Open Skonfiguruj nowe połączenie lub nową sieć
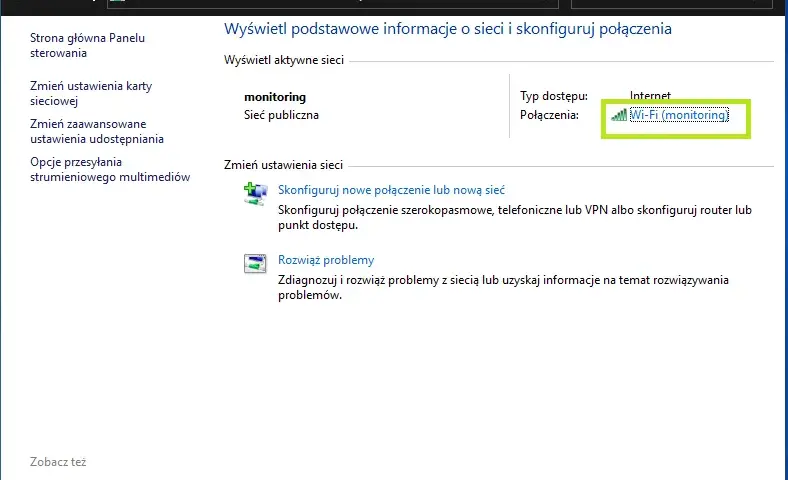Screen dimensions: 788x480 click(391, 190)
